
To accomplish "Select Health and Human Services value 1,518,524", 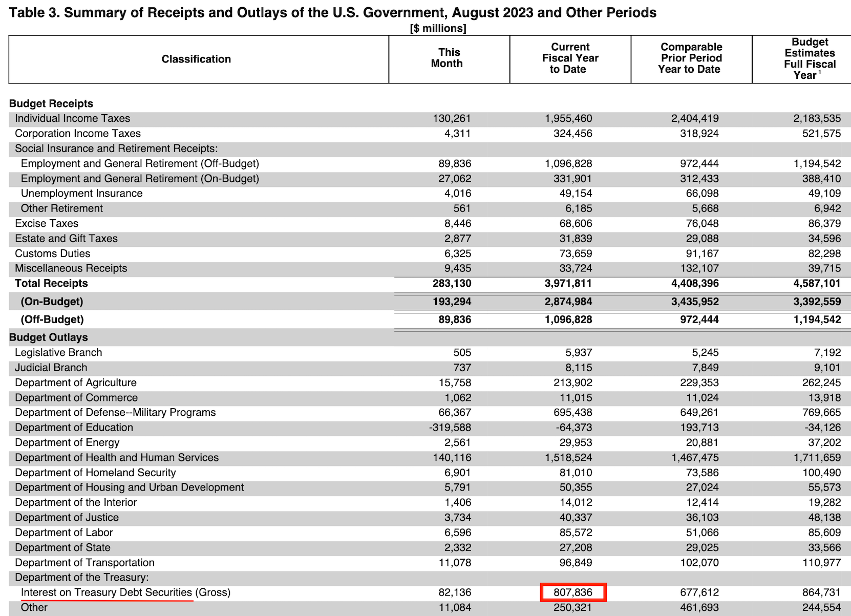I will point(568,457).
